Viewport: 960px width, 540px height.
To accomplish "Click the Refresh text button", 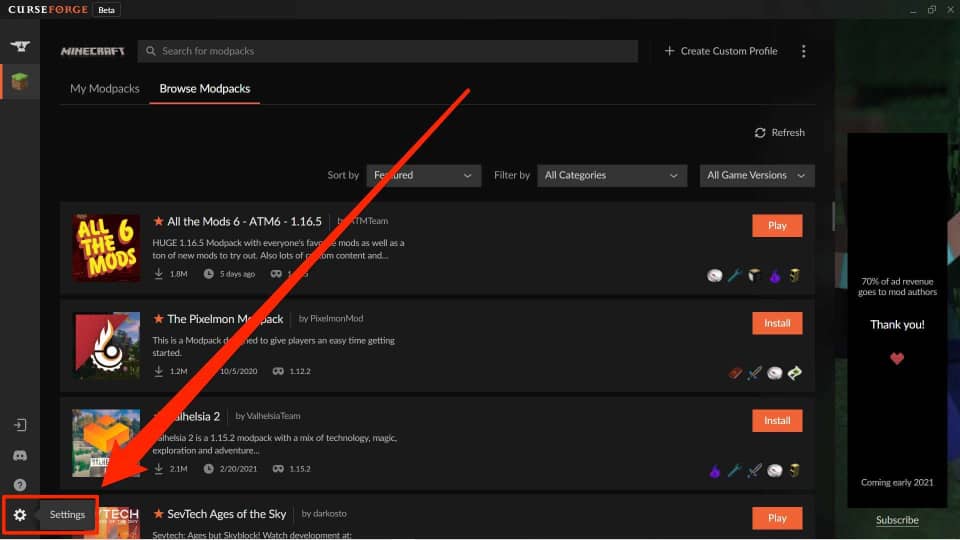I will click(788, 133).
